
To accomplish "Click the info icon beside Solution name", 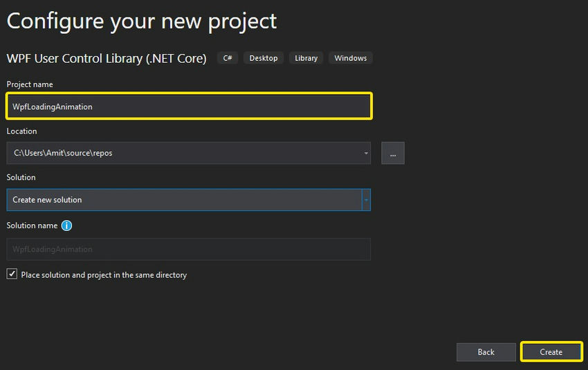I will [x=66, y=225].
